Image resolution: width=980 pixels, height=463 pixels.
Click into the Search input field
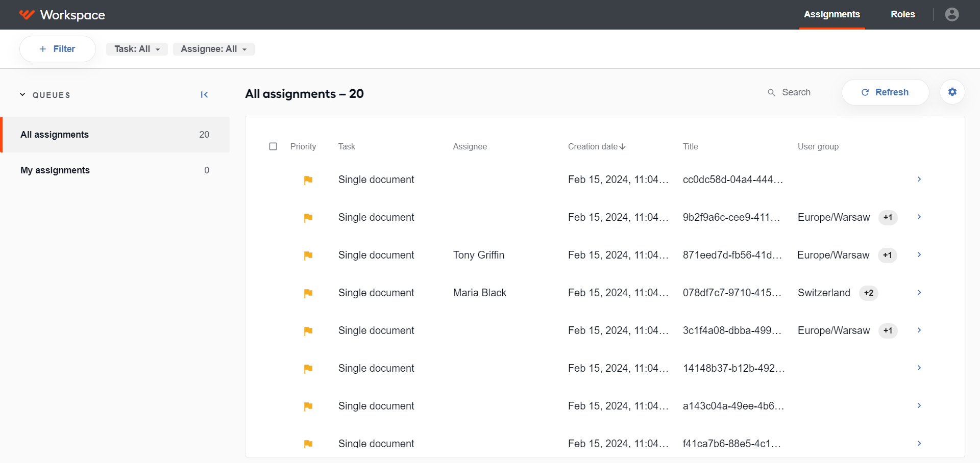(796, 92)
